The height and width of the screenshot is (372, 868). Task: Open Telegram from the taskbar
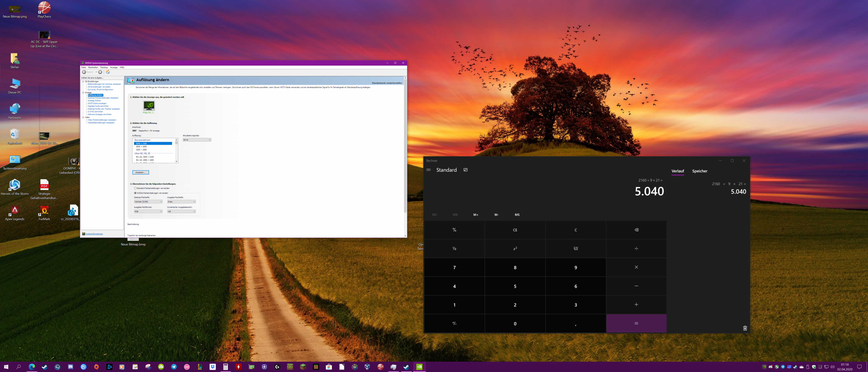(174, 367)
